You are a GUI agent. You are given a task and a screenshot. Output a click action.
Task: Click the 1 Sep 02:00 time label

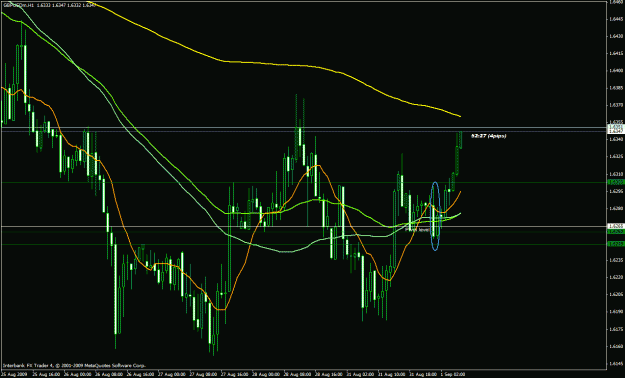[453, 374]
